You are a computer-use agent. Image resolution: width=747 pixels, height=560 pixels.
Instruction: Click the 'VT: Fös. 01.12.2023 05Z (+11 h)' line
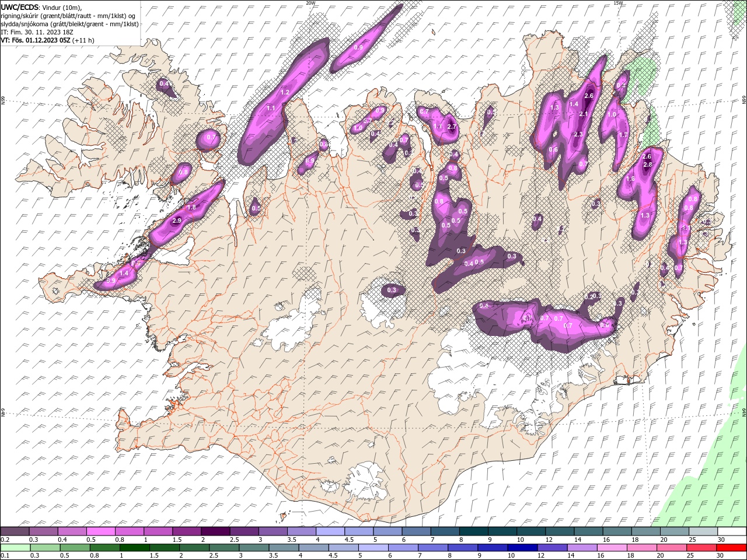pyautogui.click(x=48, y=40)
